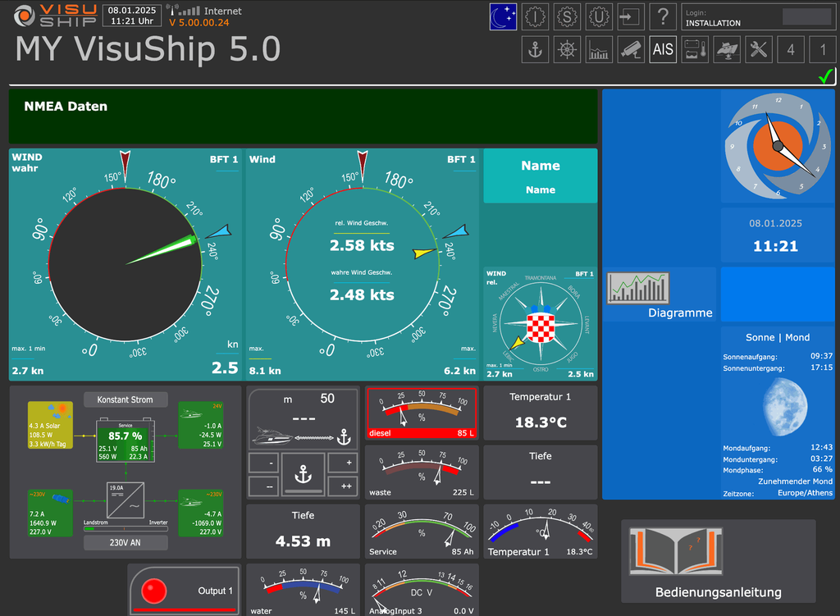Screen dimensions: 840x616
Task: Open the gear icon labeled S
Action: [x=567, y=17]
